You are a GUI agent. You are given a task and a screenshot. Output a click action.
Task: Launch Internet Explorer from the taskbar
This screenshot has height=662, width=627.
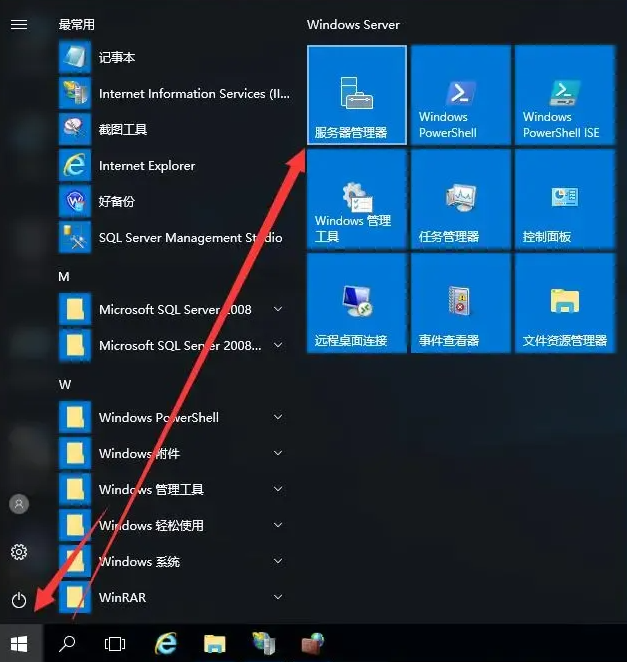pos(166,643)
